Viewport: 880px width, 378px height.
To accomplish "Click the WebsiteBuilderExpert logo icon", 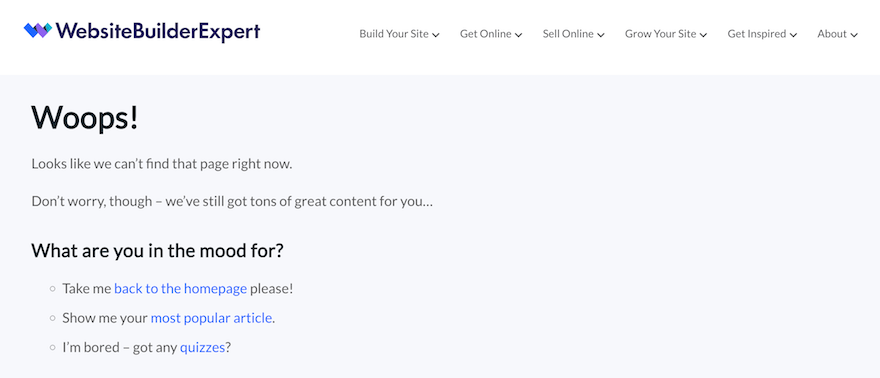I will (x=38, y=30).
